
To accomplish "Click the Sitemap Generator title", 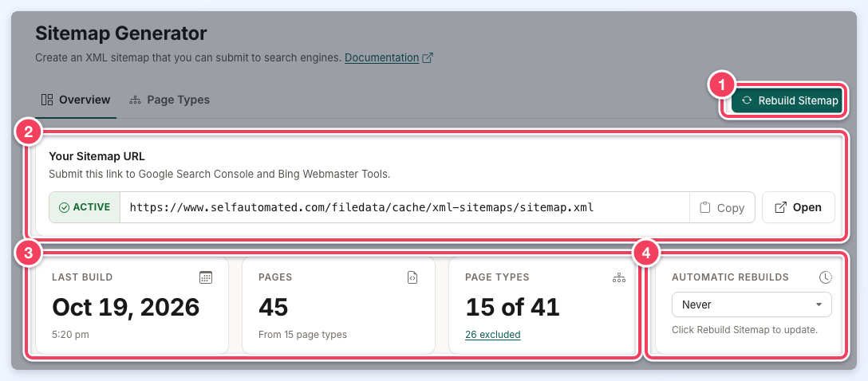I will [120, 33].
